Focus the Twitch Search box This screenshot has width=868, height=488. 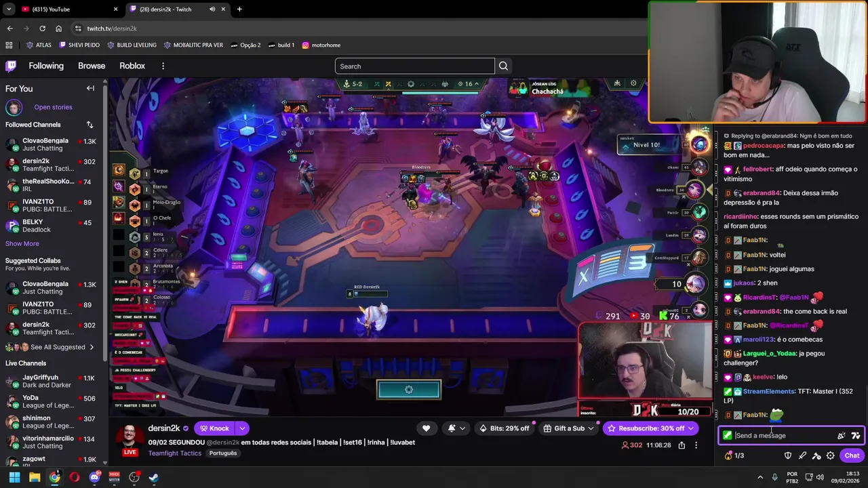point(414,66)
